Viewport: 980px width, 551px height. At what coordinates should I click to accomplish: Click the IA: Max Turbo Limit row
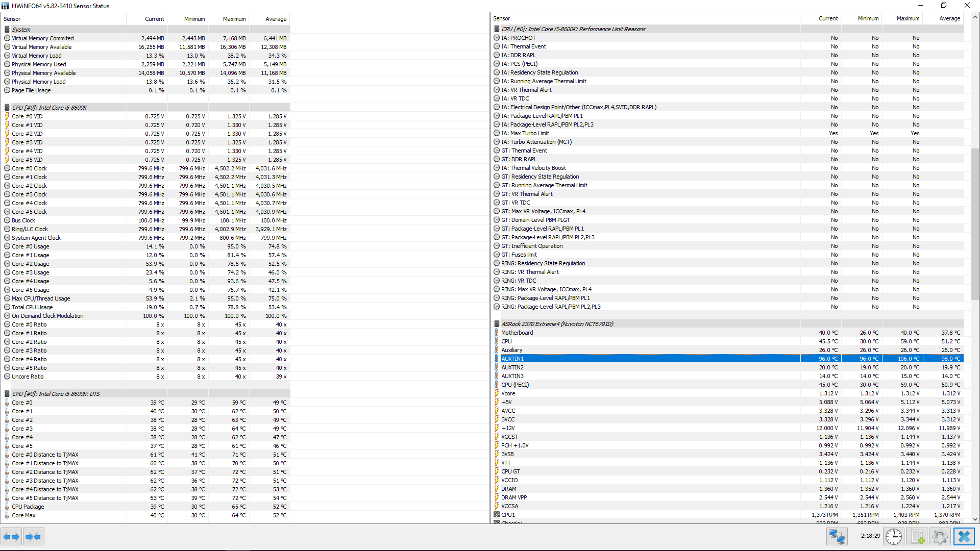(x=525, y=133)
